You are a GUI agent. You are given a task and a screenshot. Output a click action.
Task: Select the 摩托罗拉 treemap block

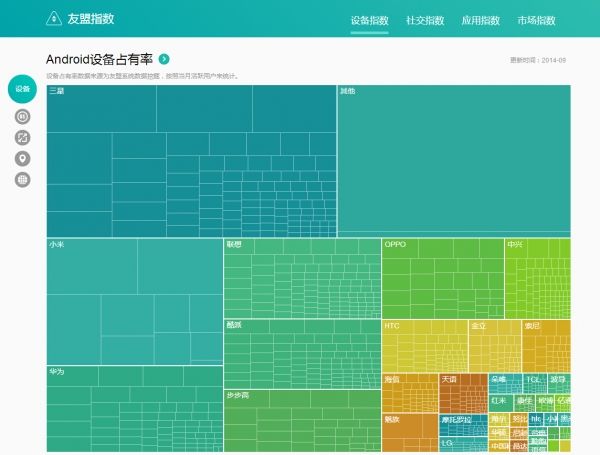[463, 425]
